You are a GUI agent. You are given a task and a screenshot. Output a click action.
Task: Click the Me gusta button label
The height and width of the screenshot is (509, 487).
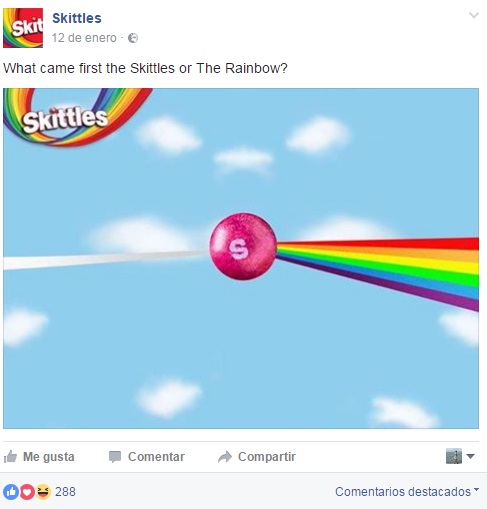pos(49,457)
